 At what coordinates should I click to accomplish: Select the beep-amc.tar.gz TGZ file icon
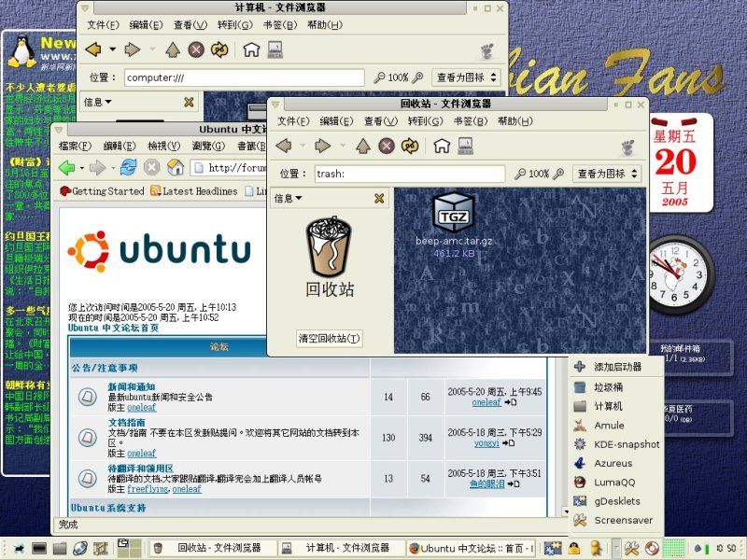pos(454,212)
